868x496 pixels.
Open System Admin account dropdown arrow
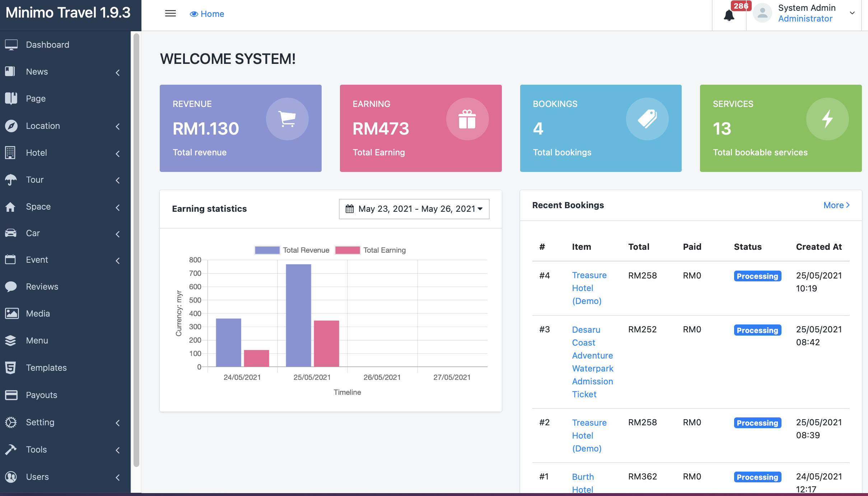(x=852, y=13)
